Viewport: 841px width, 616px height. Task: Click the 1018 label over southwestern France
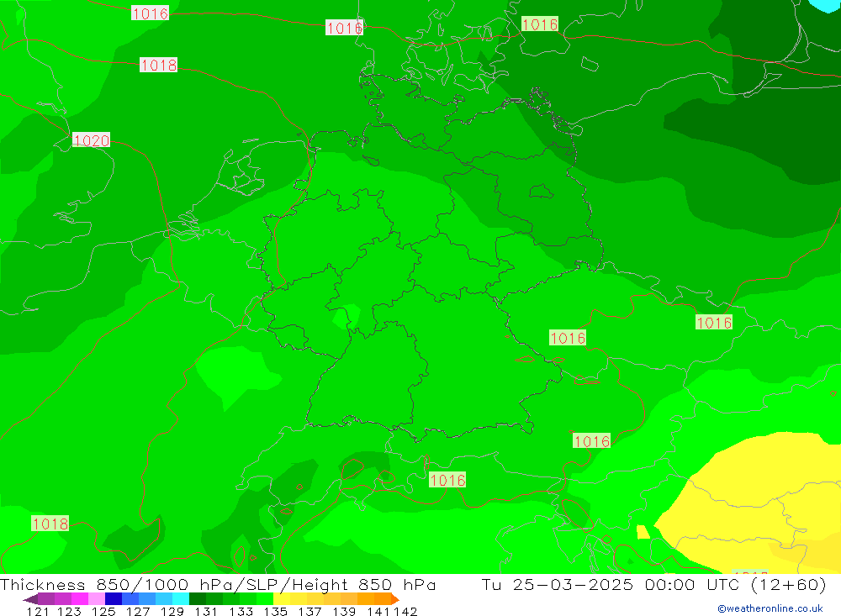click(50, 524)
